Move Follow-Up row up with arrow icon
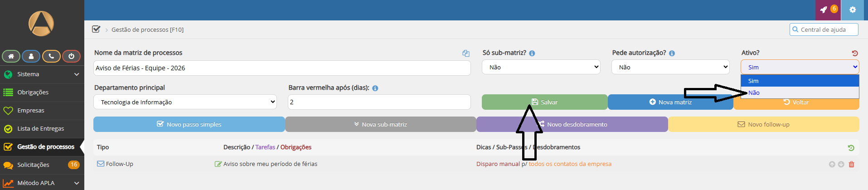The height and width of the screenshot is (190, 868). (832, 164)
